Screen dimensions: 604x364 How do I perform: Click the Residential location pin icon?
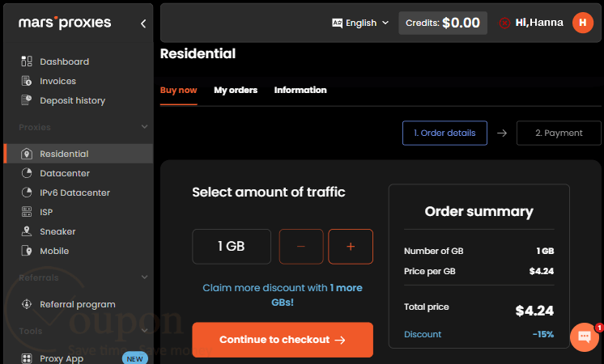click(x=27, y=154)
